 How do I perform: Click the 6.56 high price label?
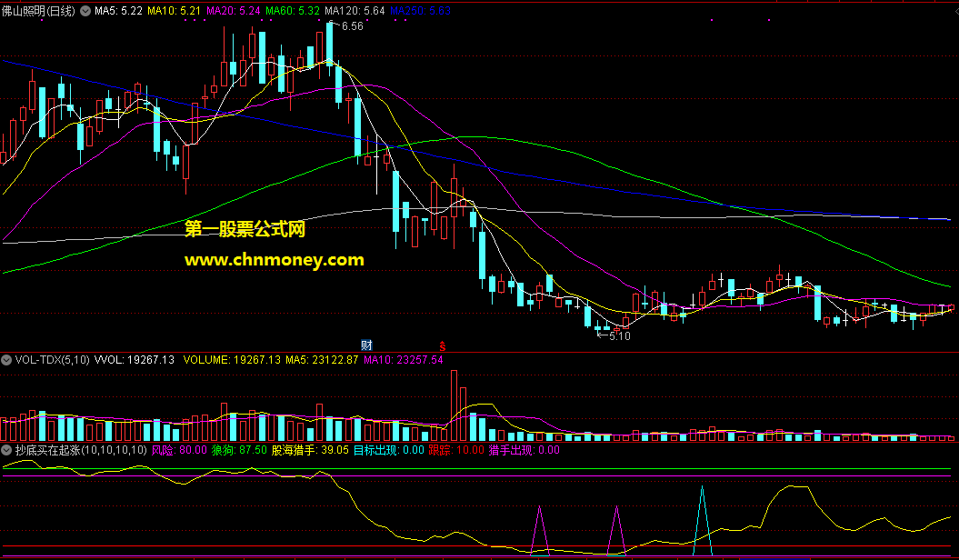coord(353,26)
